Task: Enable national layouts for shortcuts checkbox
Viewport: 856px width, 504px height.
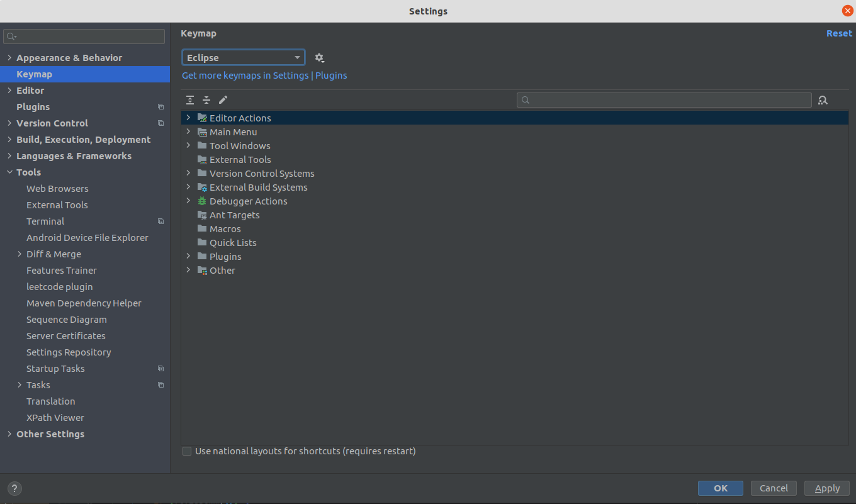Action: [187, 451]
